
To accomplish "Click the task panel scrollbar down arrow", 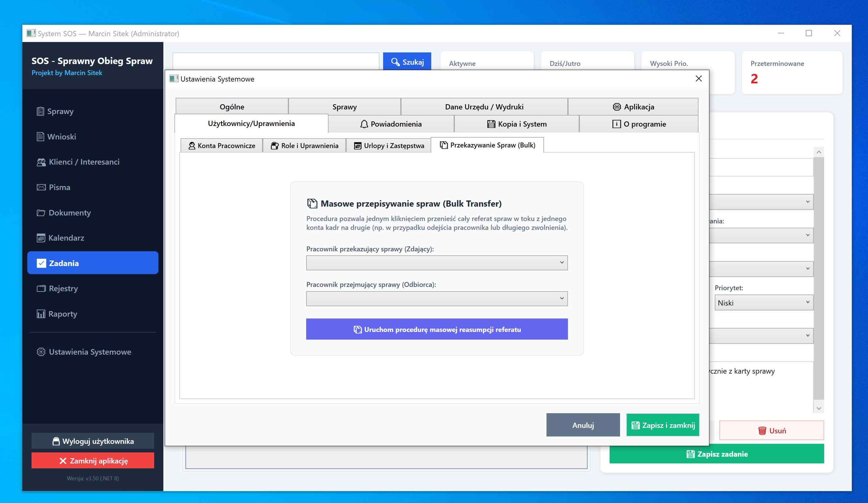I will [x=819, y=408].
